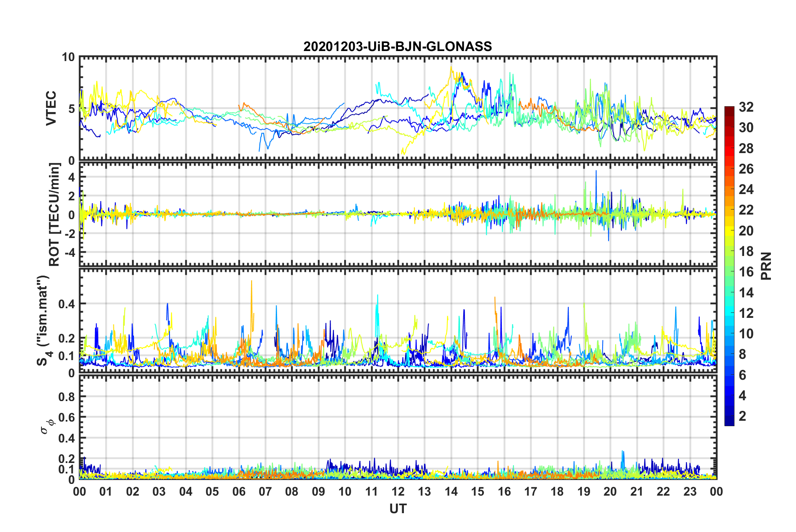Click colorbar tick label 2
The width and height of the screenshot is (796, 532).
coord(742,416)
